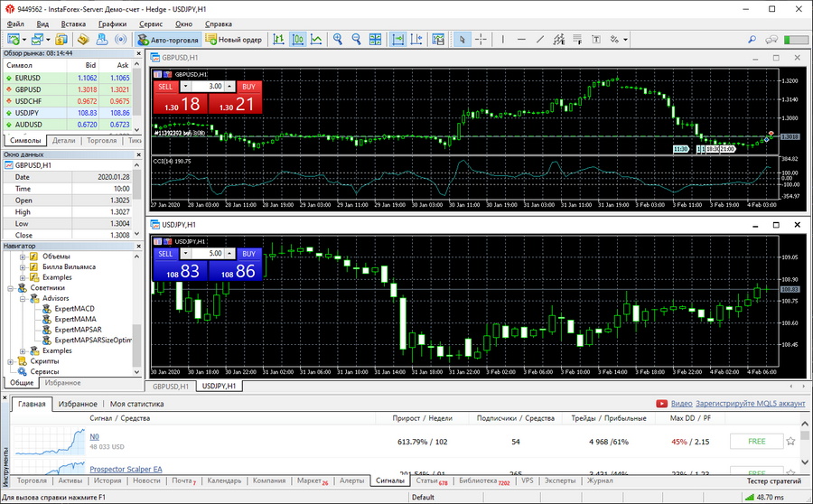This screenshot has width=813, height=504.
Task: Toggle candlestick chart mode in toolbar
Action: tap(297, 40)
